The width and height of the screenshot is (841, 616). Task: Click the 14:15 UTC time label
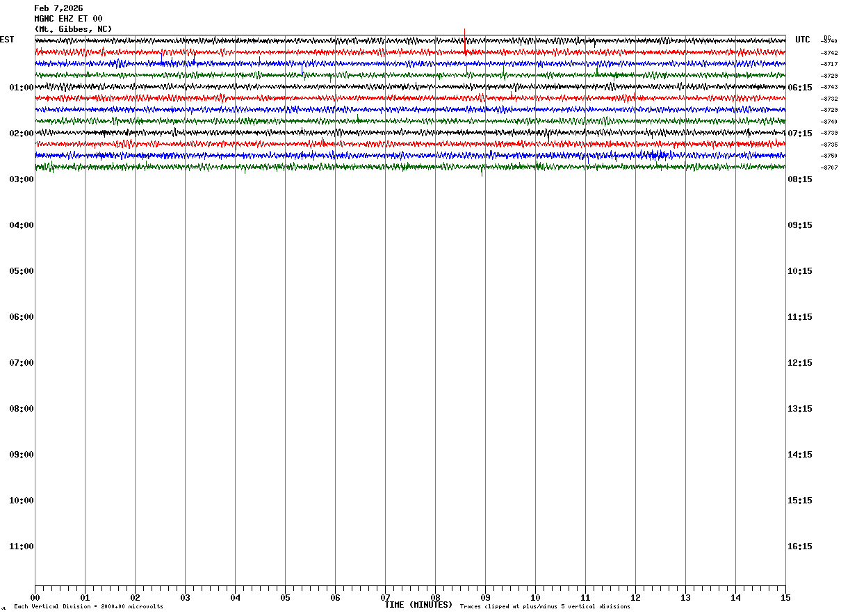(x=800, y=455)
